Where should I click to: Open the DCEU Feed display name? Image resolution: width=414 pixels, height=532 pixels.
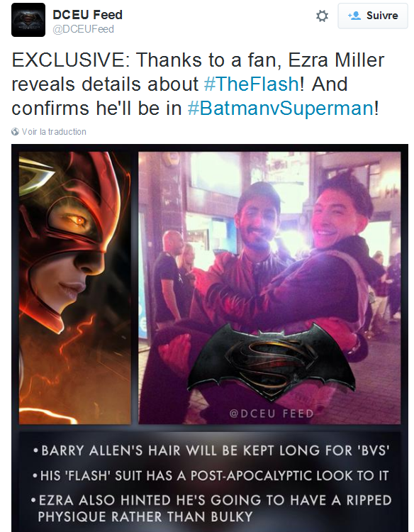tap(87, 15)
